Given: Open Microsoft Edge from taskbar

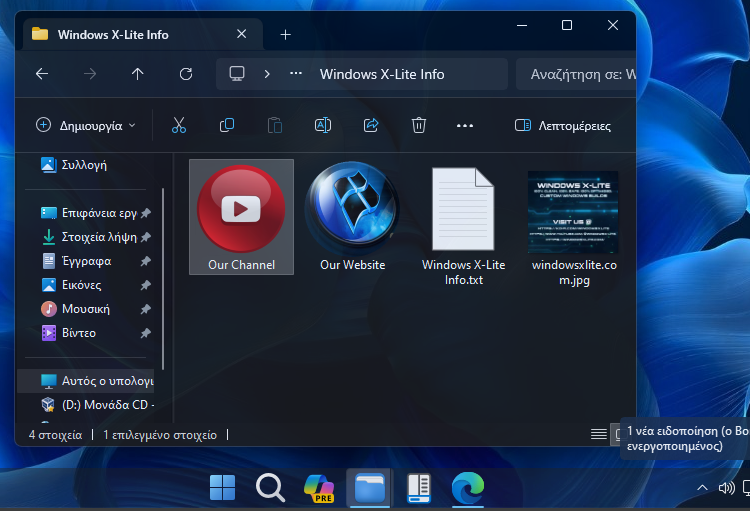Looking at the screenshot, I should [468, 488].
